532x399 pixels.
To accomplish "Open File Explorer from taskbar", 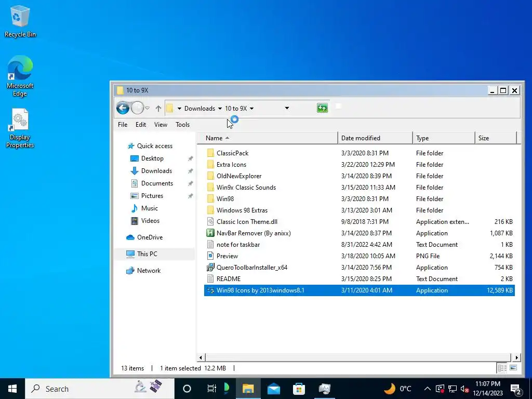I will pyautogui.click(x=248, y=389).
